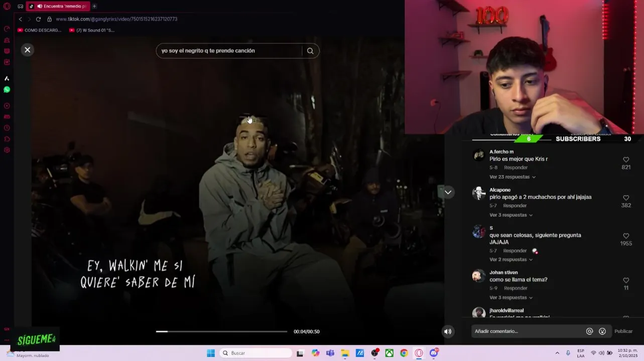Open ESP LAA language switcher
This screenshot has height=361, width=644.
(x=581, y=353)
